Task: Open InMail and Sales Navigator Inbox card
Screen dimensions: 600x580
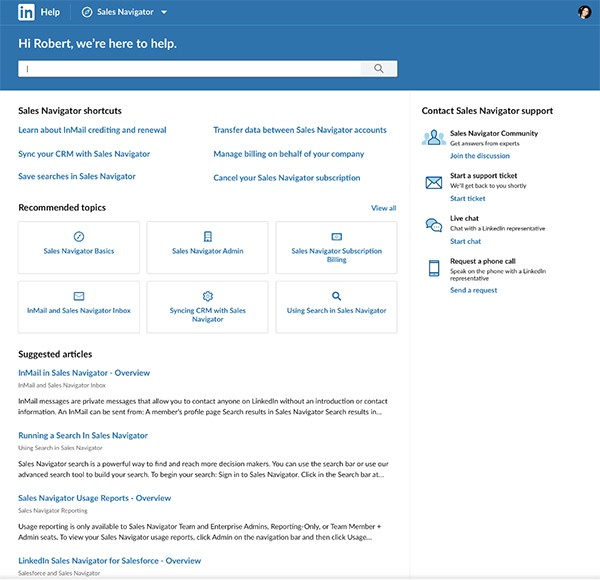Action: [79, 306]
